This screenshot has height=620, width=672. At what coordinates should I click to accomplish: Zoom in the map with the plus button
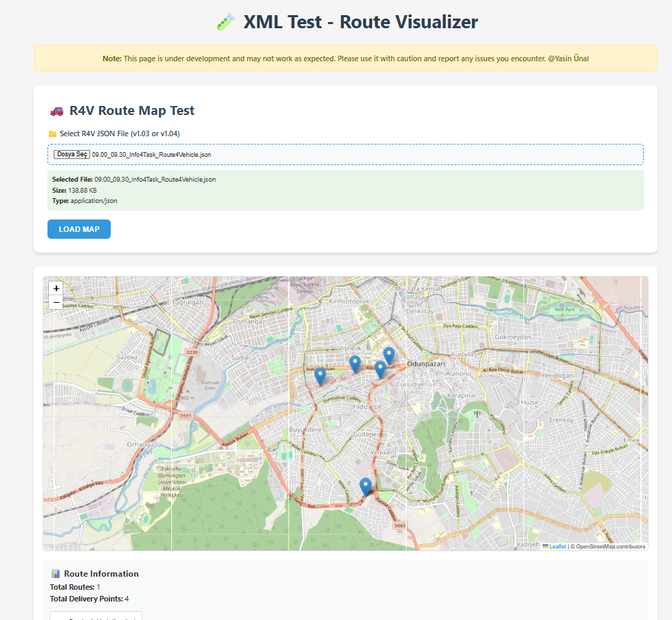click(56, 288)
